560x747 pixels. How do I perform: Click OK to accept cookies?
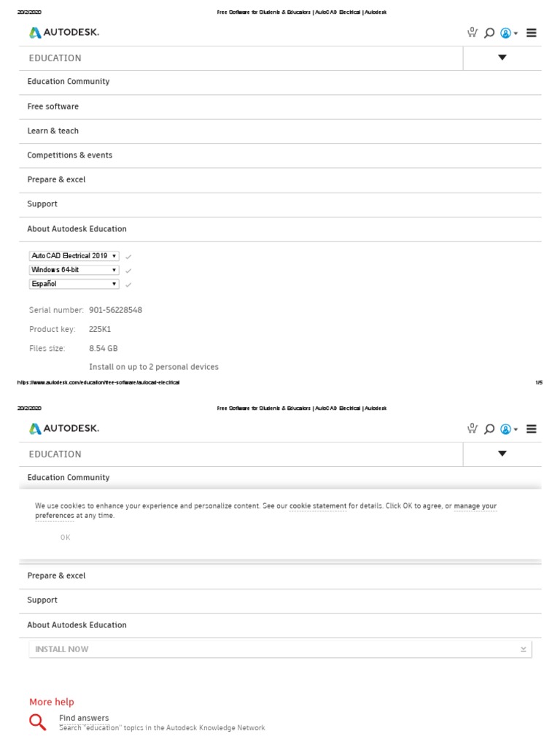point(66,538)
